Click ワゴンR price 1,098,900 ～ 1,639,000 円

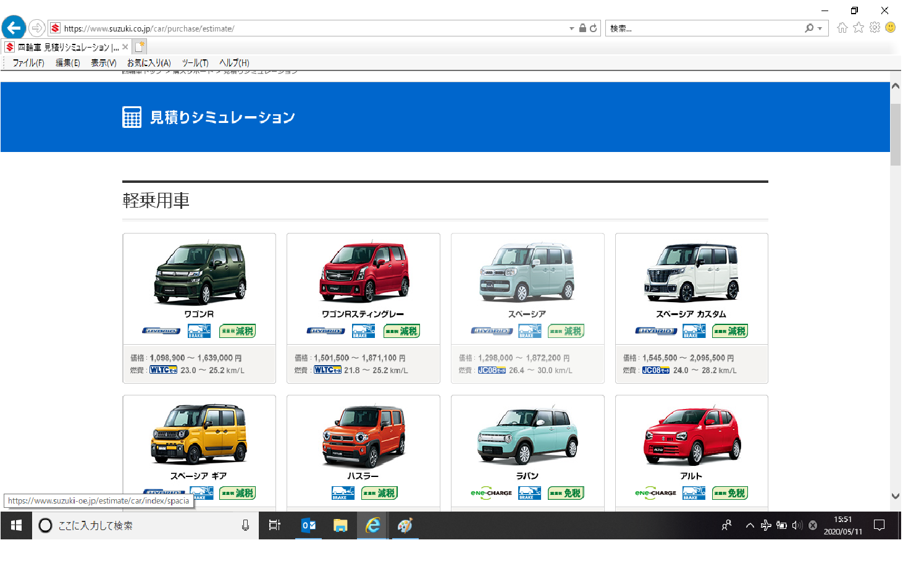pyautogui.click(x=195, y=358)
